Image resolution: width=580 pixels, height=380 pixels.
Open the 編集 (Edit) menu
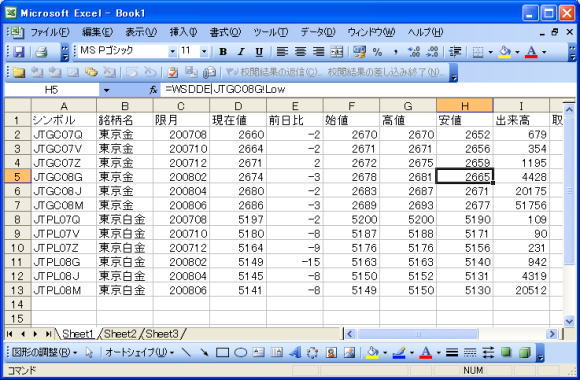pos(97,32)
